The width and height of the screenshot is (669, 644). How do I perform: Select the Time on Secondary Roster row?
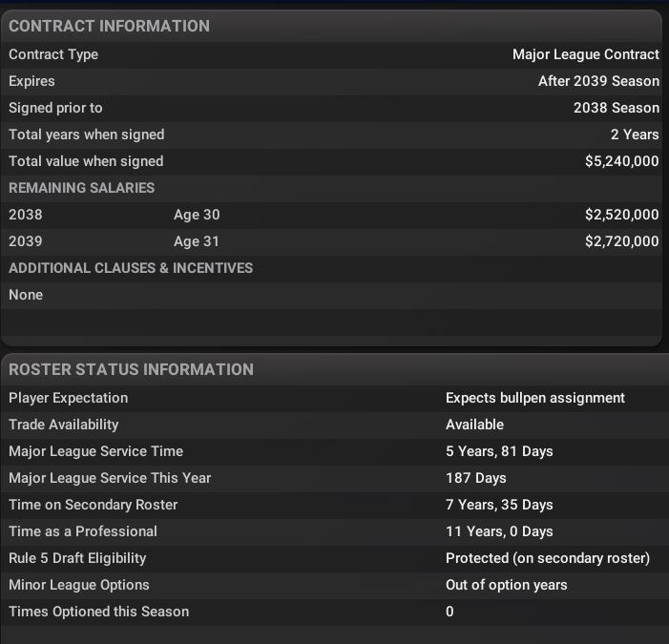click(93, 505)
